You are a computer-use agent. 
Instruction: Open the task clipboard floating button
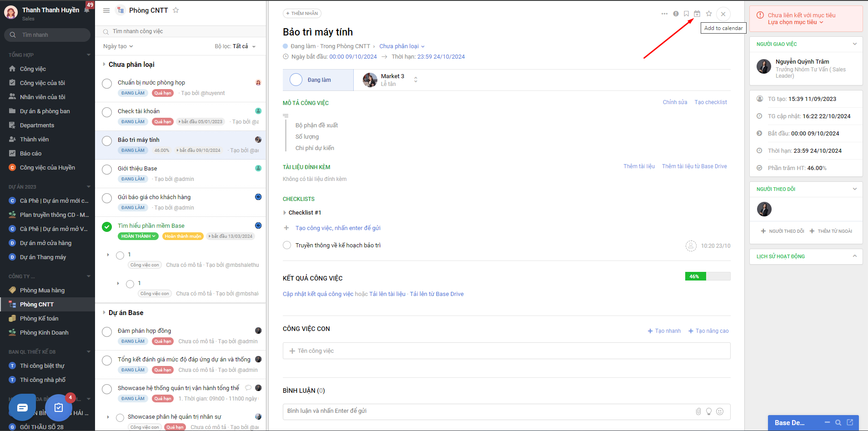click(x=59, y=407)
